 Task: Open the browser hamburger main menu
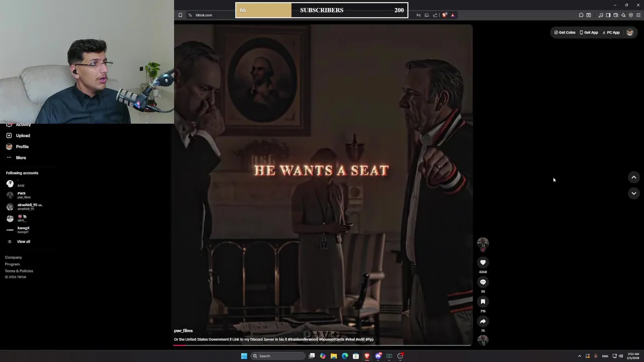click(x=638, y=15)
